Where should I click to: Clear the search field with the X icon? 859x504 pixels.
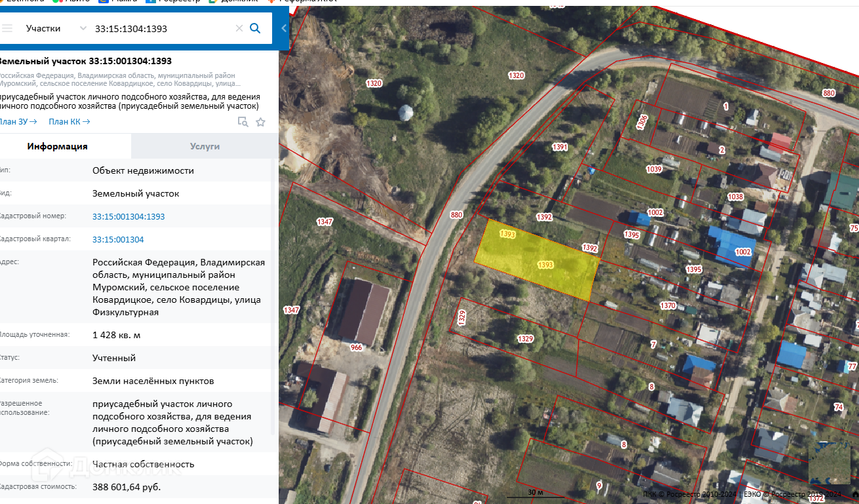click(x=239, y=28)
